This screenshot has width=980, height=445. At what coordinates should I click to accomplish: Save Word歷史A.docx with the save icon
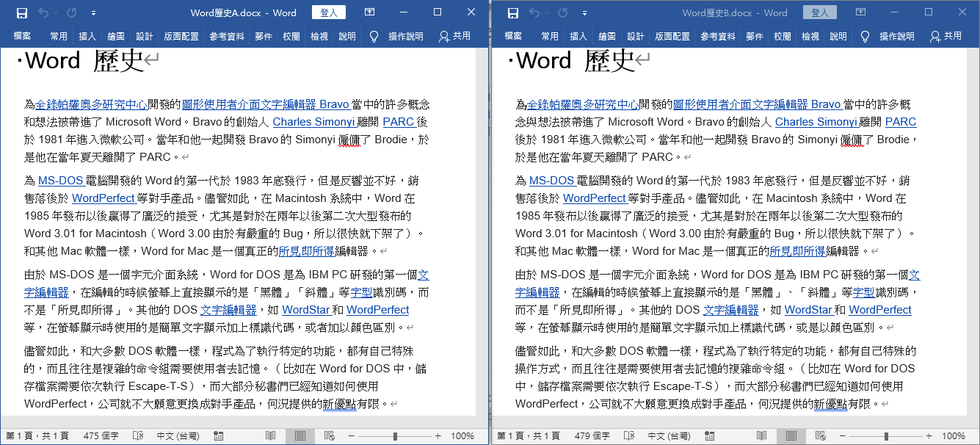point(22,12)
